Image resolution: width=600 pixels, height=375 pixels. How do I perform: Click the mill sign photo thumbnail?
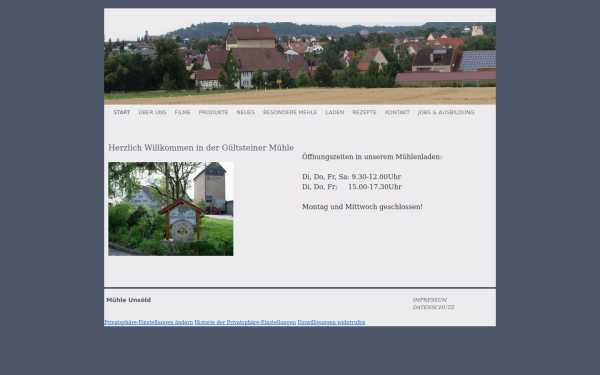(171, 209)
